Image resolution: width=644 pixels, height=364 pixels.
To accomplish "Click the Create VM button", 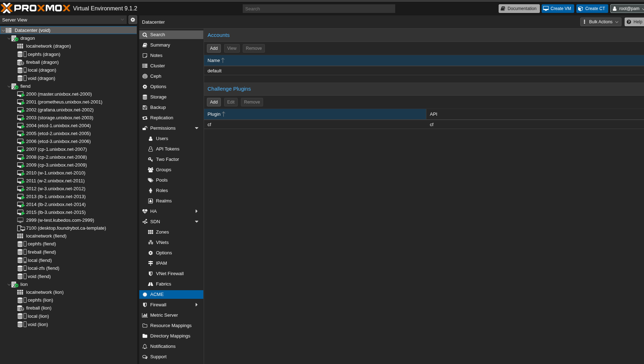I will point(557,8).
